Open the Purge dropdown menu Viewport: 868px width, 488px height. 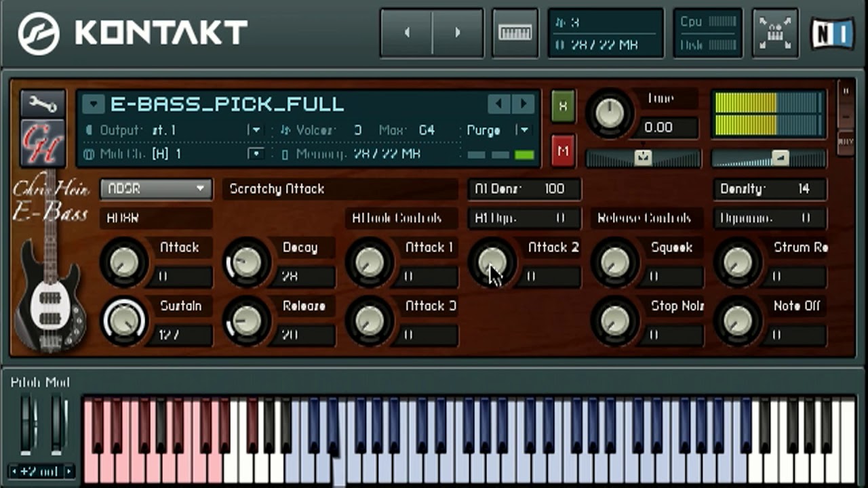pyautogui.click(x=522, y=130)
